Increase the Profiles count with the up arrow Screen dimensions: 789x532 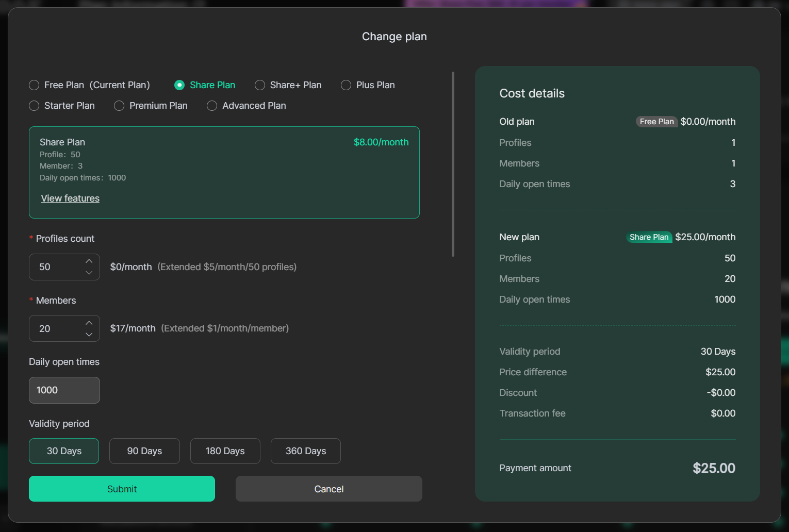(89, 261)
